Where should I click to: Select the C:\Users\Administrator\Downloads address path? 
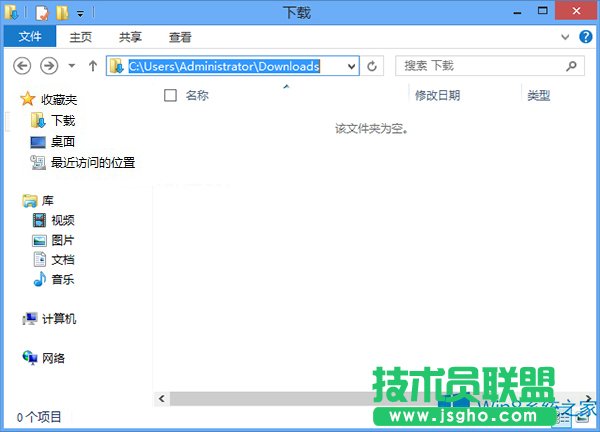coord(224,66)
